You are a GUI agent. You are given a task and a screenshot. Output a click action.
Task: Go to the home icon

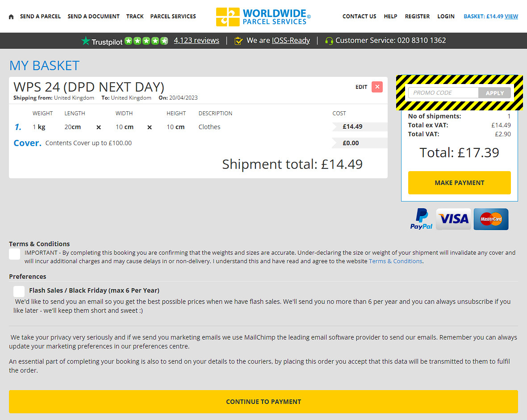coord(11,17)
